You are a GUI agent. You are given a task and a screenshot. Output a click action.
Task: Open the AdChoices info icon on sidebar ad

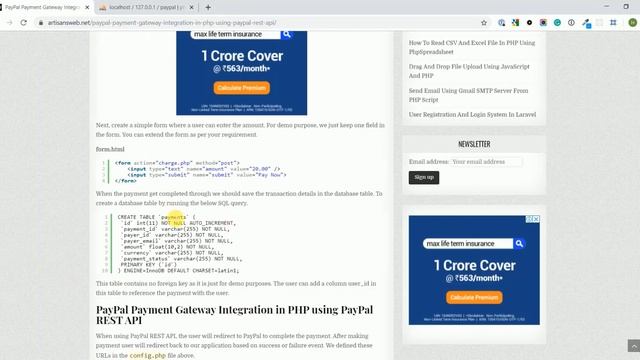(529, 219)
